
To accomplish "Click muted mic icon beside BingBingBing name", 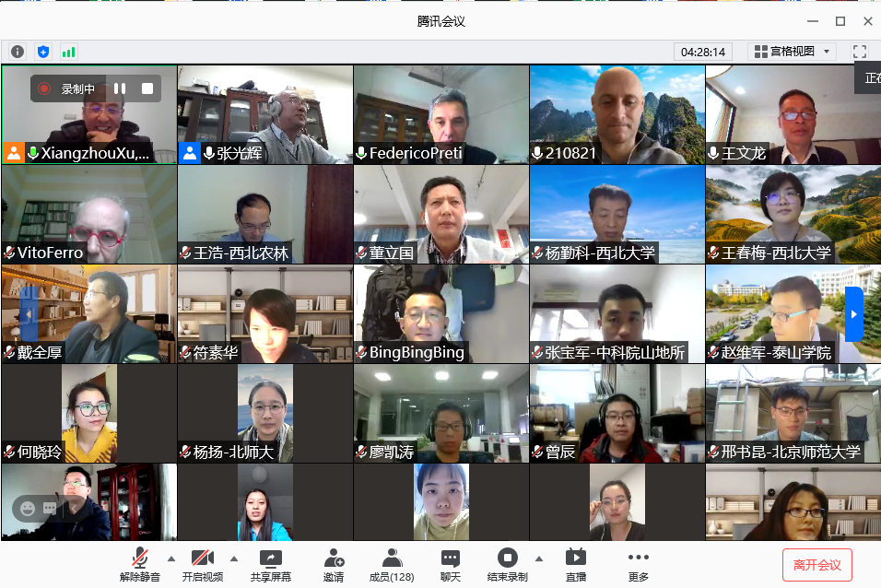I will pyautogui.click(x=362, y=352).
